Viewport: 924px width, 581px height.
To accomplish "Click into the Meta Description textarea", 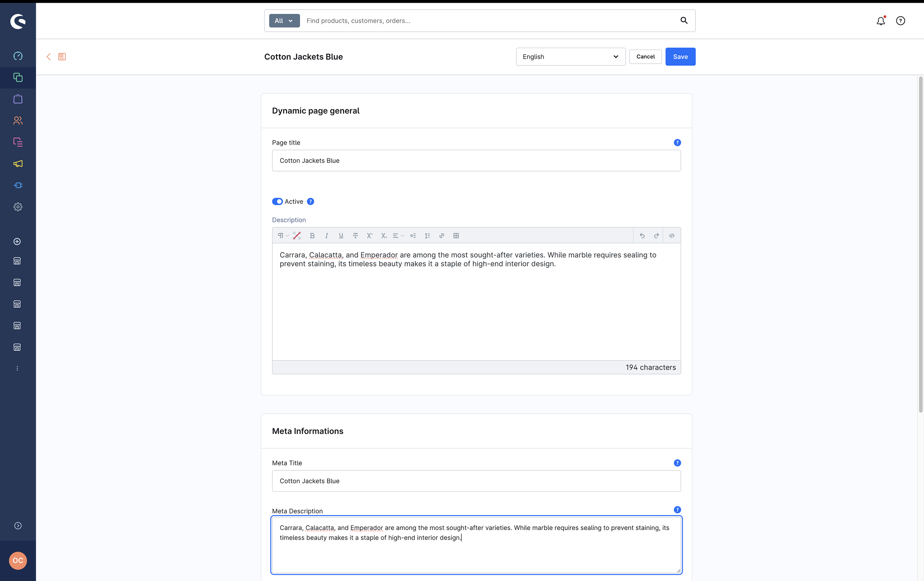I will click(x=476, y=545).
